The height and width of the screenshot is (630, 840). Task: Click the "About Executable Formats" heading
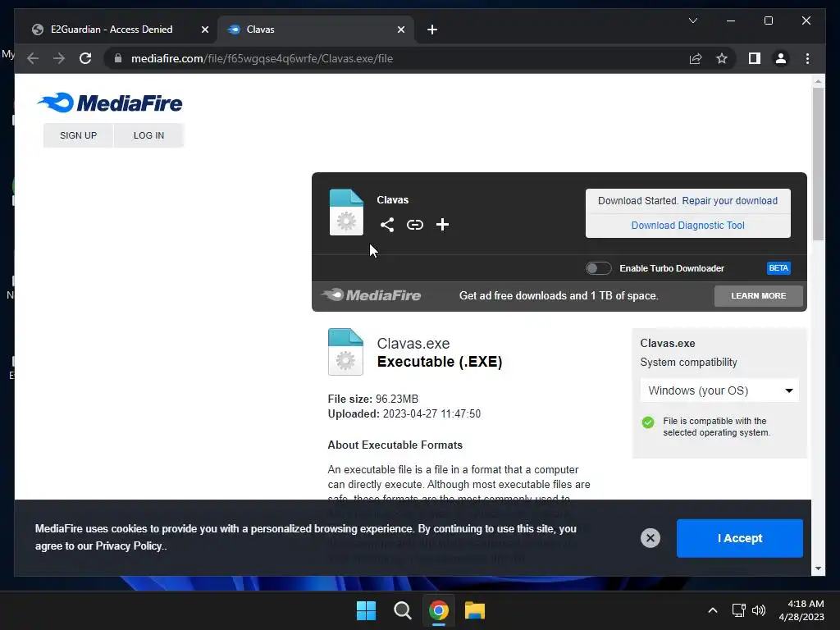pos(395,445)
